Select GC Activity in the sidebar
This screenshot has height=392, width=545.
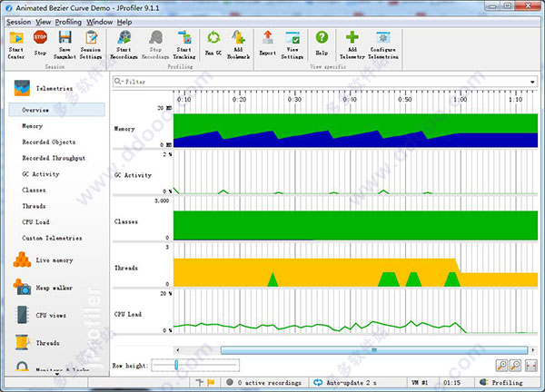[x=41, y=174]
